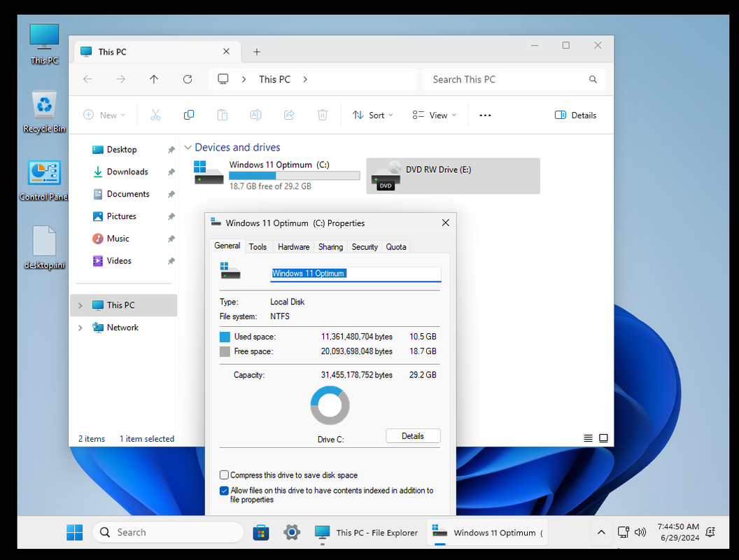Enable Compress this drive checkbox
This screenshot has width=739, height=560.
tap(225, 475)
